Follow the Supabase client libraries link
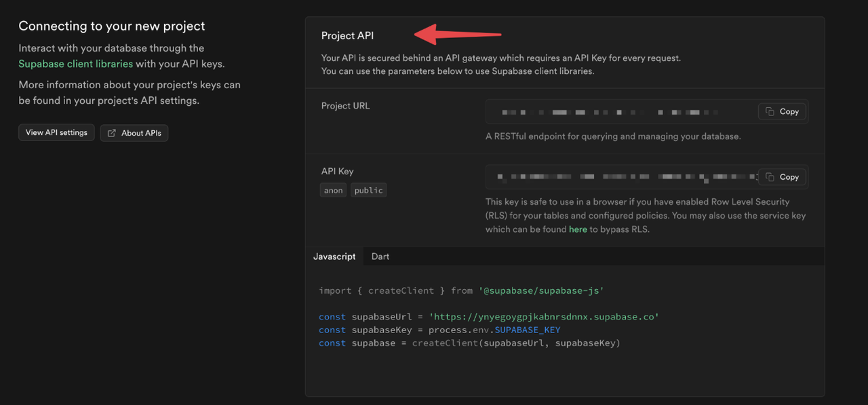 point(76,64)
